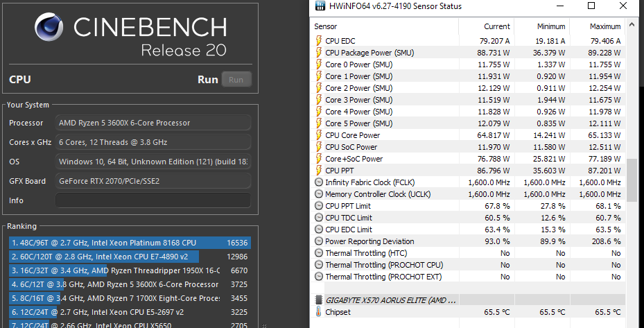Click the round icon beside Thermal Throttling (PROCHOT CPU)

click(319, 265)
